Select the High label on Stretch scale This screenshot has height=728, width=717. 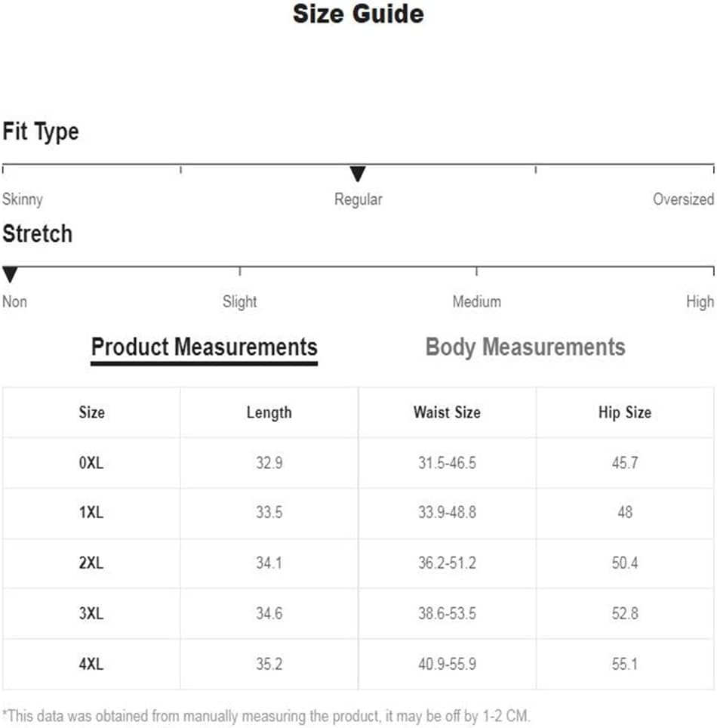700,302
